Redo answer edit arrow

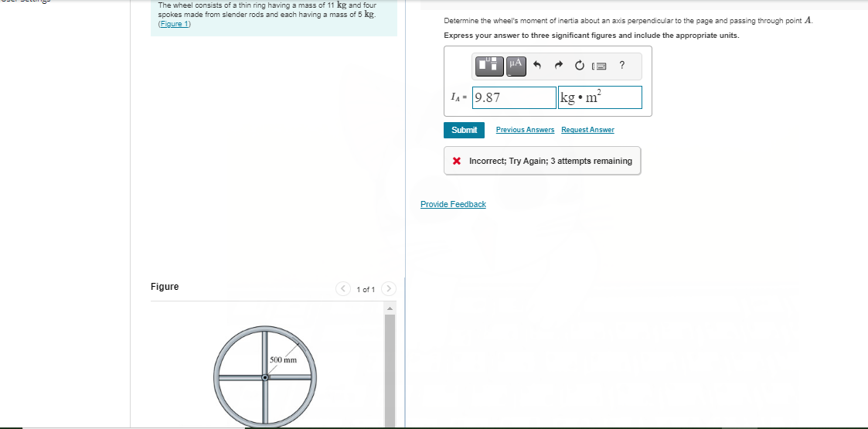point(558,66)
